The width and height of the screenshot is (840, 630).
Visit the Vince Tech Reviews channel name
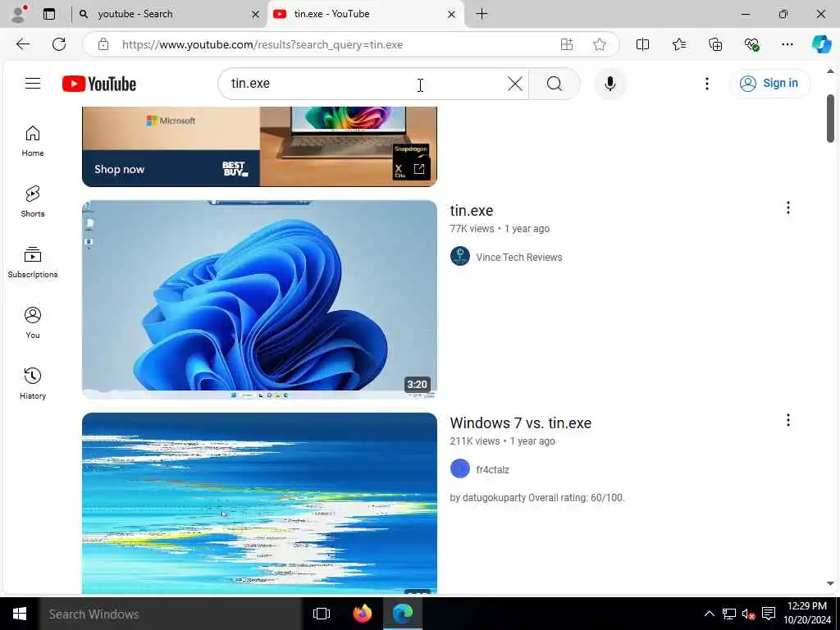click(518, 257)
